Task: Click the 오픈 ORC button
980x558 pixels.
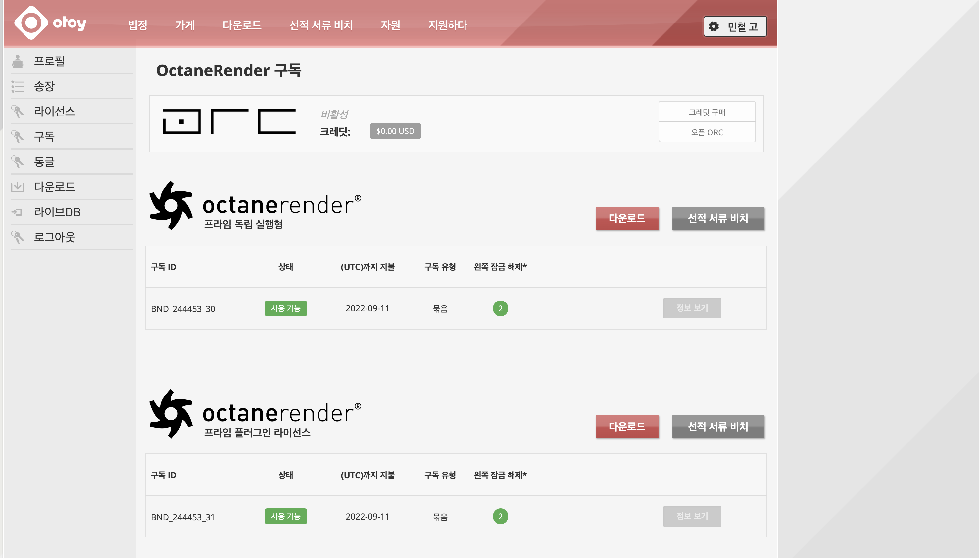Action: tap(707, 132)
